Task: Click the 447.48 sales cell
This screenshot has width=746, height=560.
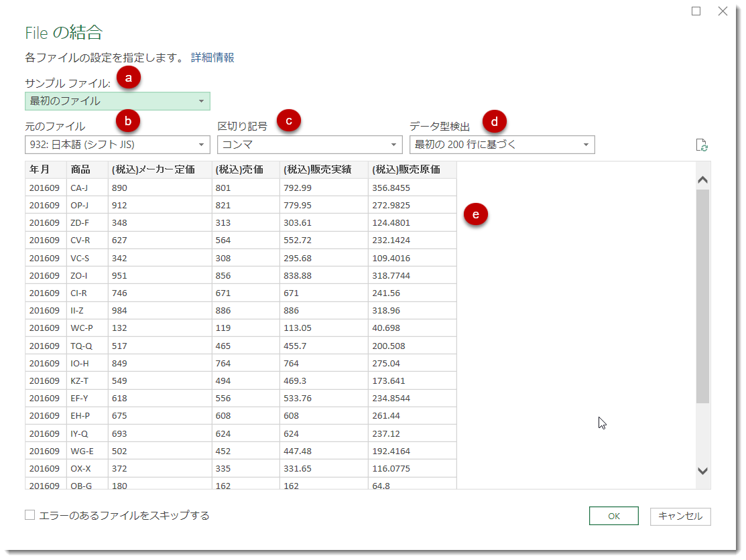Action: point(324,451)
